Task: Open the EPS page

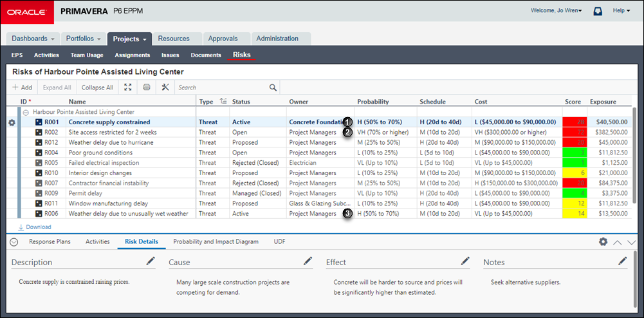Action: click(x=17, y=55)
